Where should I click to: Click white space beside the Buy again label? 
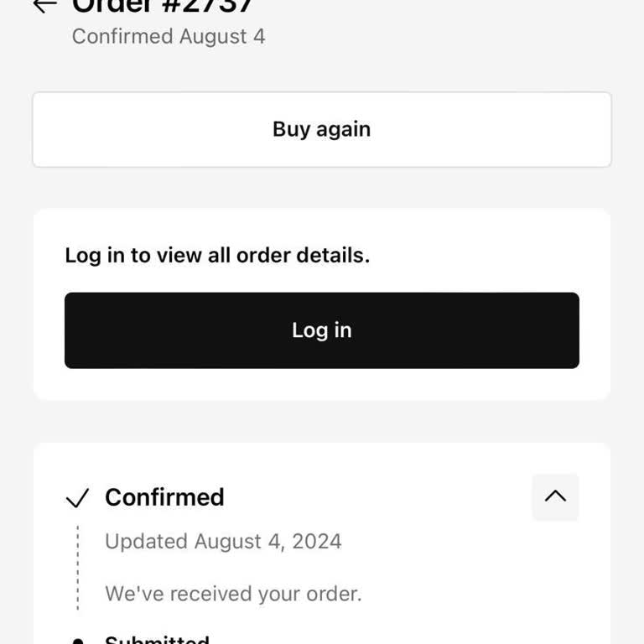click(x=486, y=129)
